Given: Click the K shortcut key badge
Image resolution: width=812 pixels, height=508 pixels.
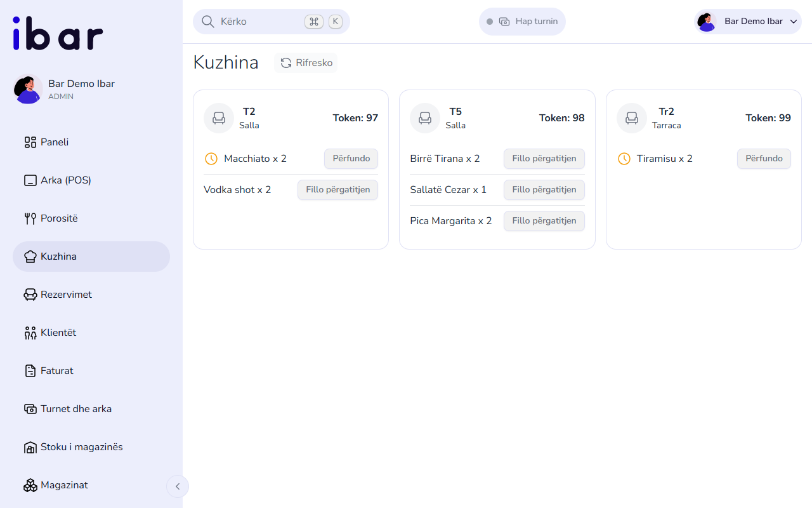Looking at the screenshot, I should (336, 22).
